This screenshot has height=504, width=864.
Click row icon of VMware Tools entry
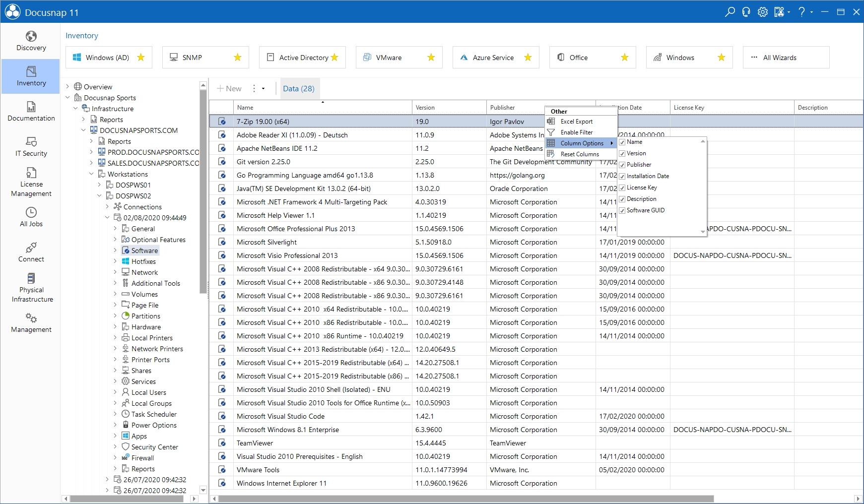click(222, 470)
